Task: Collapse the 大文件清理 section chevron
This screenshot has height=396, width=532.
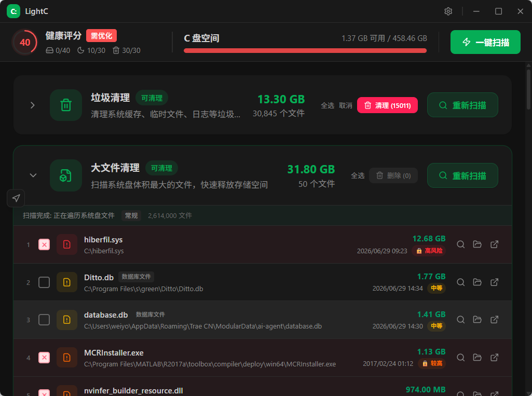Action: coord(33,175)
